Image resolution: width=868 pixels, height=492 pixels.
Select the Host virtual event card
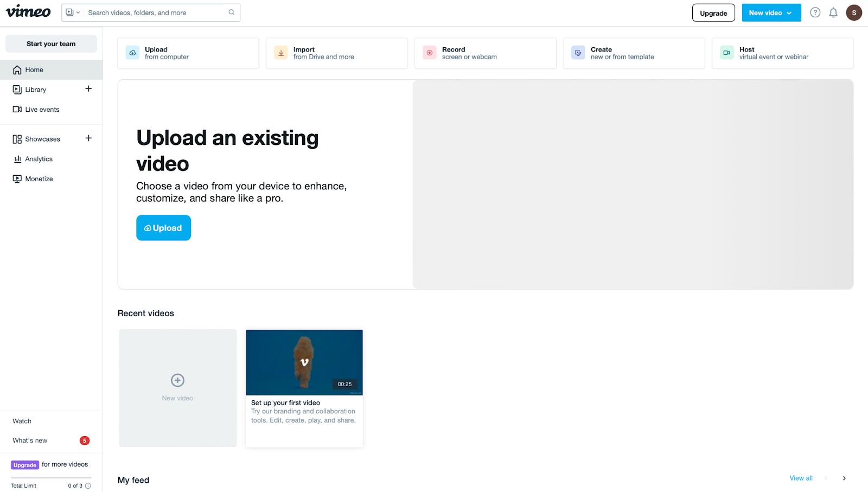[783, 53]
